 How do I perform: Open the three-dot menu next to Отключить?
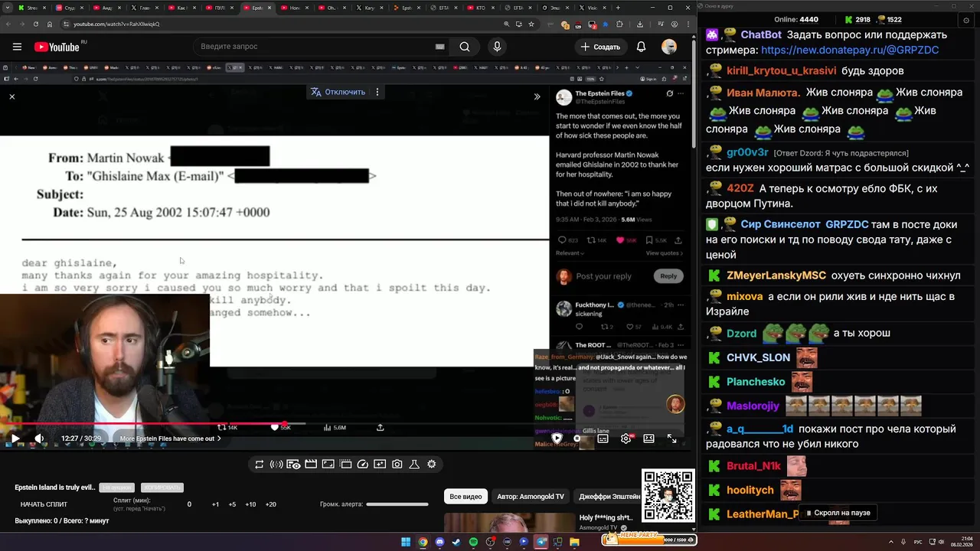377,92
